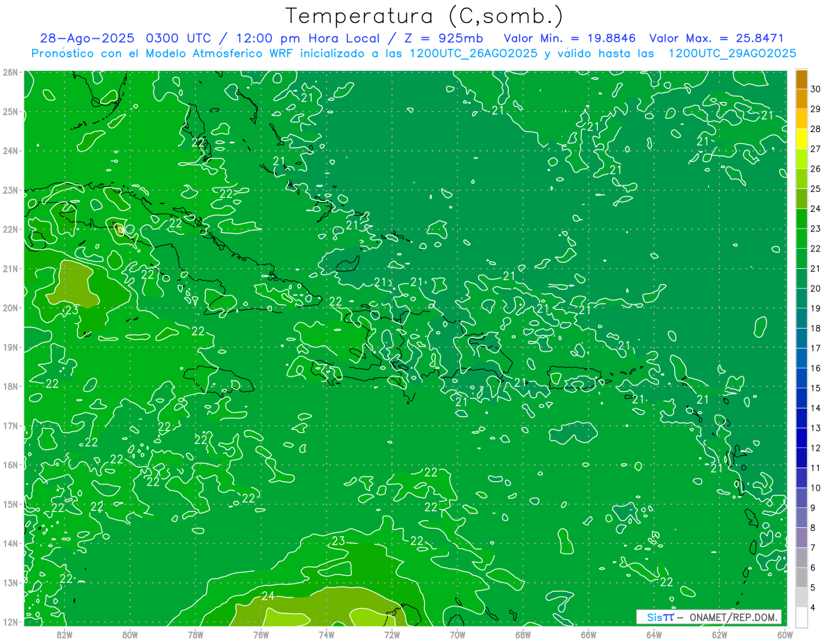The width and height of the screenshot is (834, 644).
Task: Click the '78W' longitude label
Action: pyautogui.click(x=195, y=634)
